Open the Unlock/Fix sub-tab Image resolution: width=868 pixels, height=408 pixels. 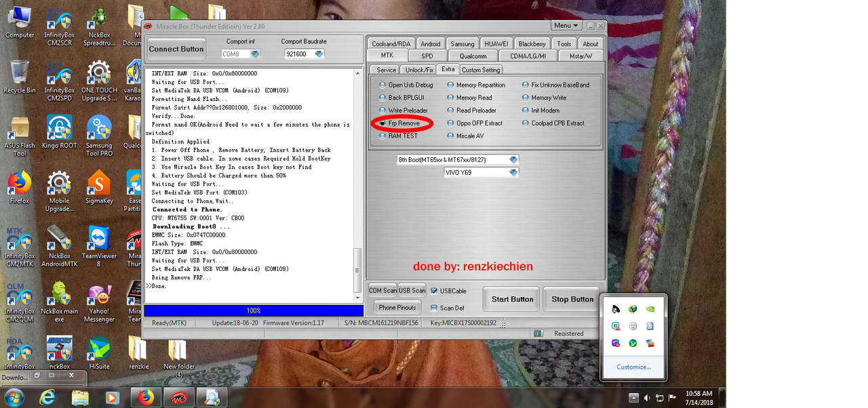tap(418, 70)
